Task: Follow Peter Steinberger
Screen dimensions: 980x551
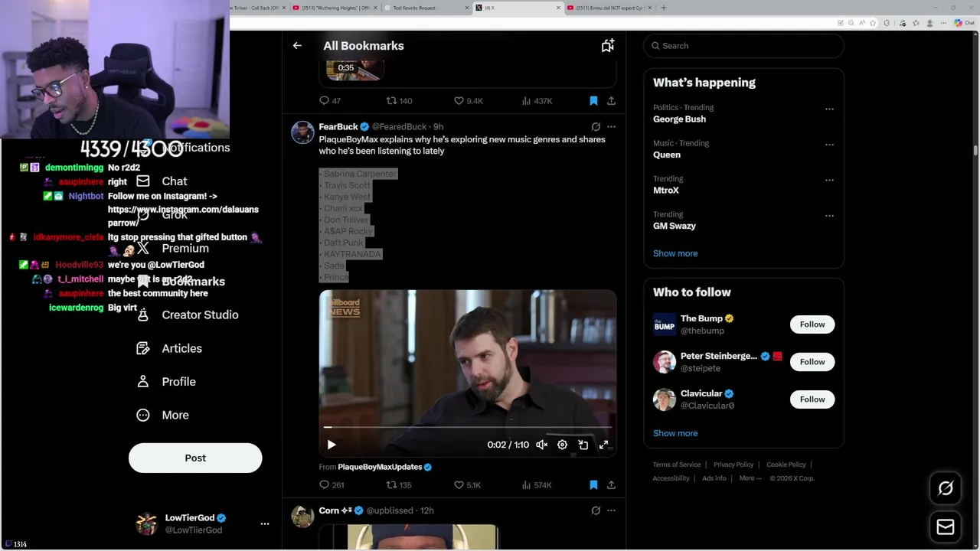Action: pos(812,362)
